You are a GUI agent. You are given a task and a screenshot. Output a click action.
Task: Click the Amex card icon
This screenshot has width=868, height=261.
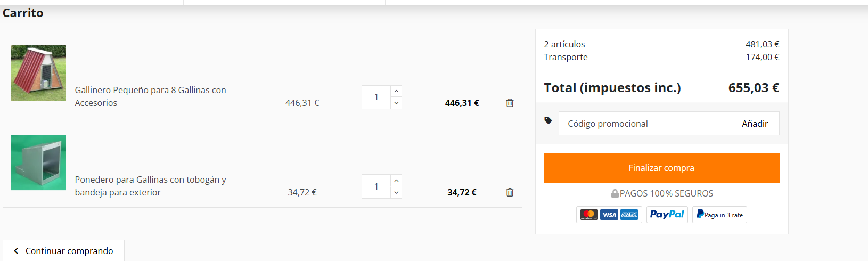[629, 215]
